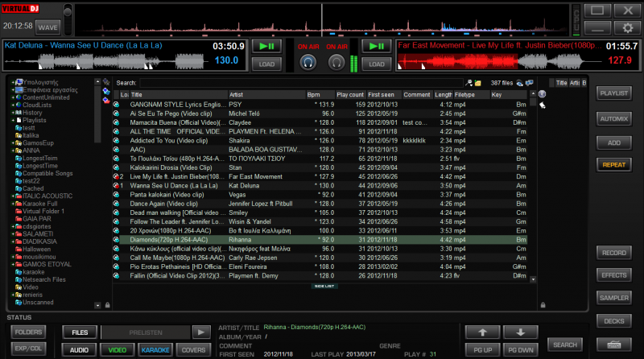Open the EFFECTS panel

(614, 275)
